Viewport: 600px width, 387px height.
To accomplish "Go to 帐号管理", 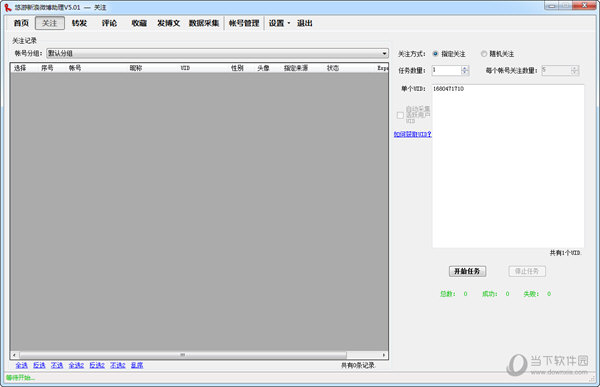I will pyautogui.click(x=244, y=23).
